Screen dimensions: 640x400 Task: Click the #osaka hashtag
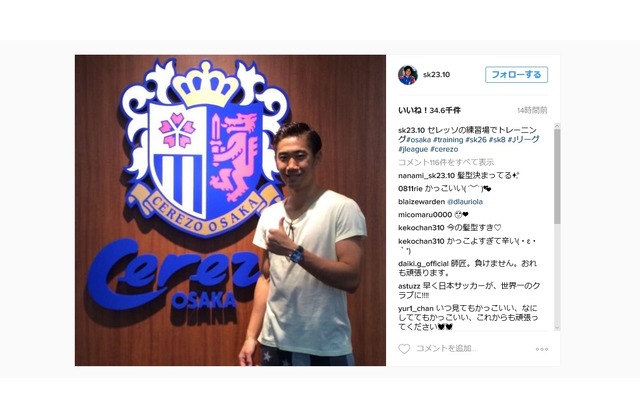pos(418,140)
